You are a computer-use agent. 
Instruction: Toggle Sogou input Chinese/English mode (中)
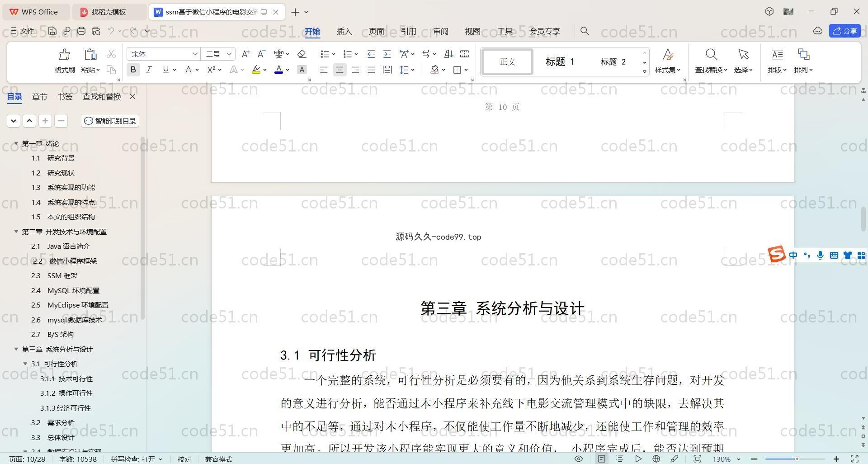click(x=793, y=256)
